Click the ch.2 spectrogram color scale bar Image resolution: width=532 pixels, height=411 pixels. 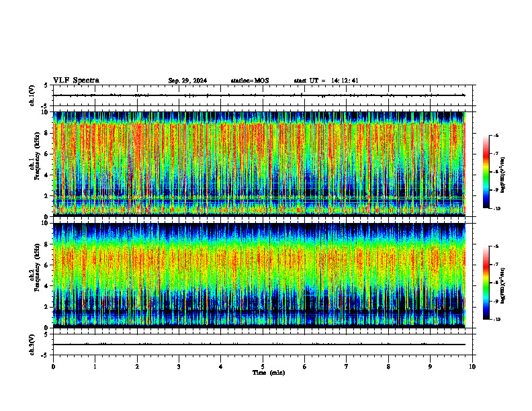486,283
